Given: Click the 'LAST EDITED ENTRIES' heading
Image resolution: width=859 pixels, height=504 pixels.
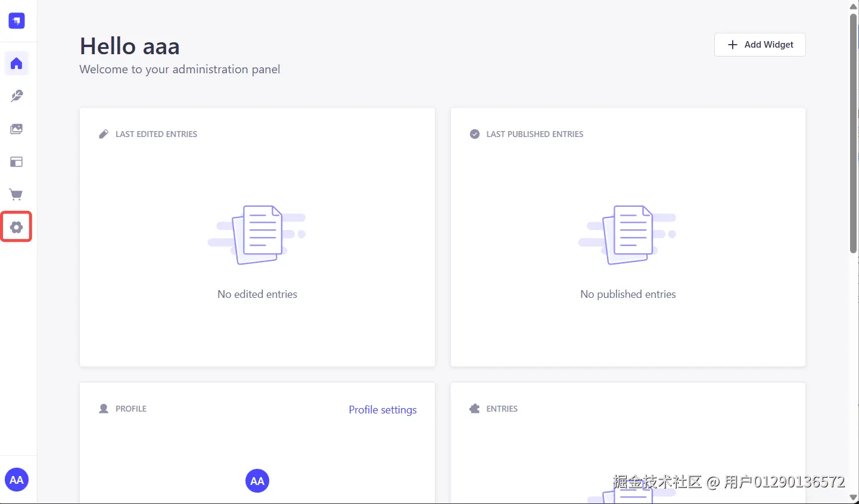Looking at the screenshot, I should click(156, 134).
